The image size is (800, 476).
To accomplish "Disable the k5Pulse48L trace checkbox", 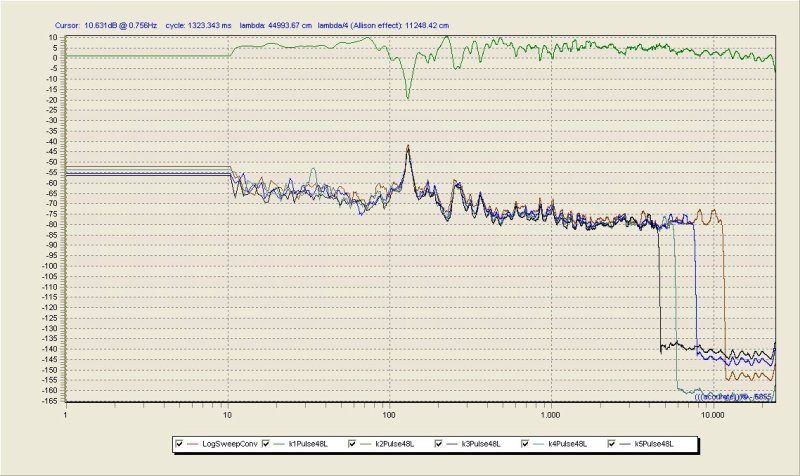I will click(611, 444).
